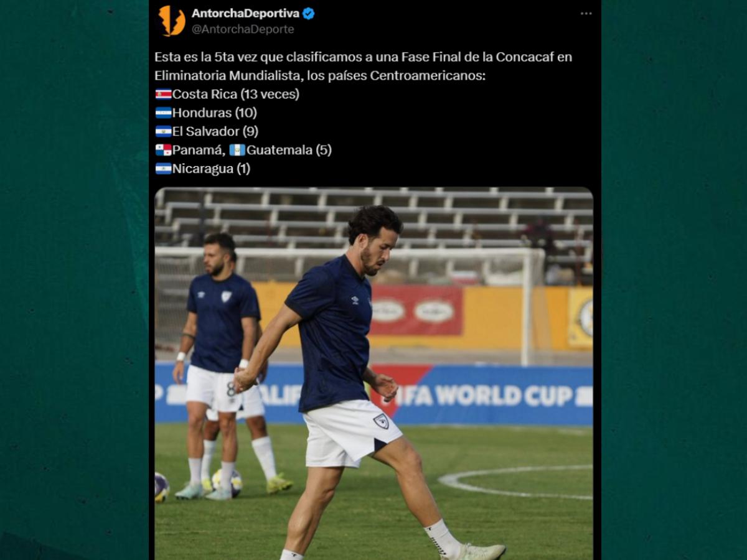Open the three-dot more options menu
Screen dimensions: 747x560
[x=586, y=14]
